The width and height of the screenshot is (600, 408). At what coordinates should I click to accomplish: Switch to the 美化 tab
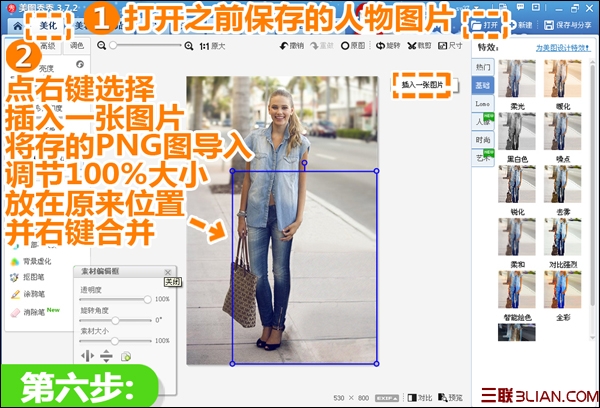click(x=48, y=26)
